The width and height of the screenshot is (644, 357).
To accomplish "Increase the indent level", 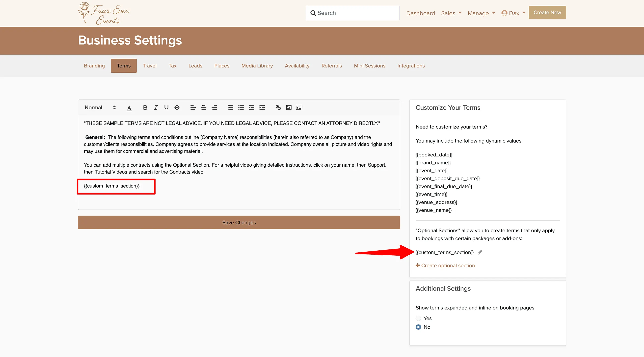I will point(262,108).
